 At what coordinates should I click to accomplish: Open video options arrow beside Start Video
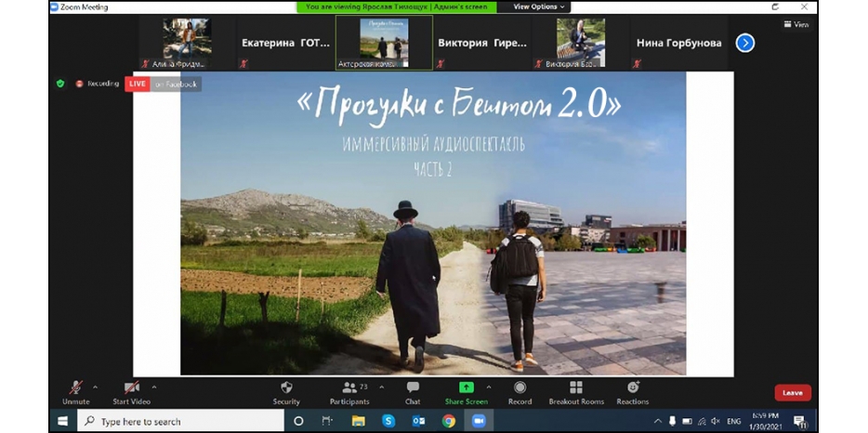point(154,387)
